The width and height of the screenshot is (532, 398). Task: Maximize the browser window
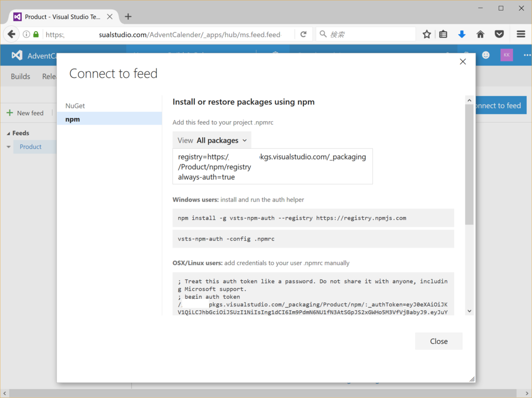point(501,8)
